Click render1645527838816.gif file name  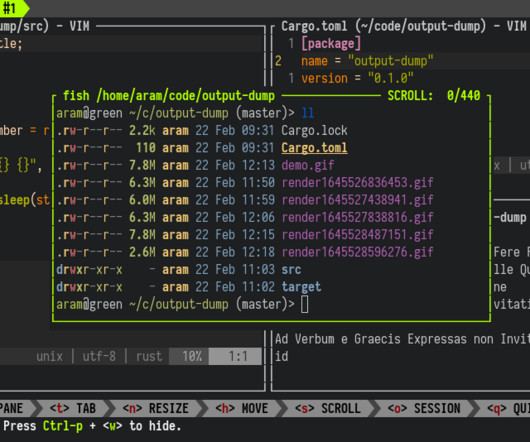click(357, 218)
